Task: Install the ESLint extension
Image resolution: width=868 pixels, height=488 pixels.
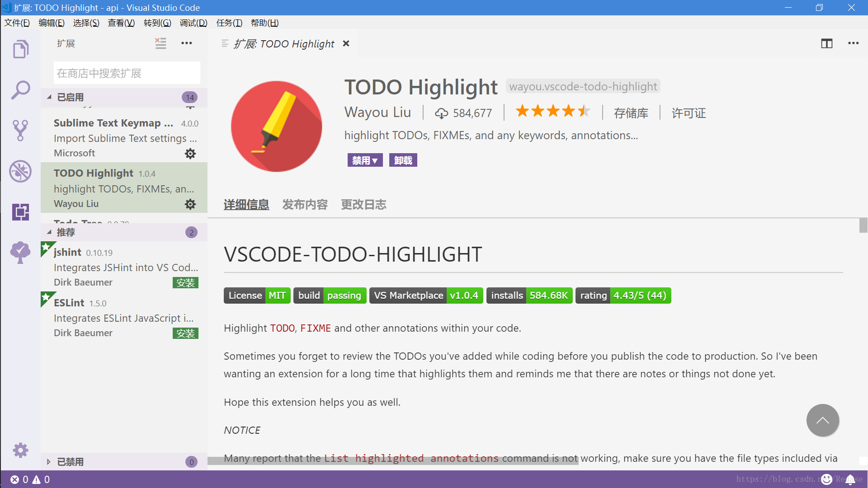Action: coord(185,333)
